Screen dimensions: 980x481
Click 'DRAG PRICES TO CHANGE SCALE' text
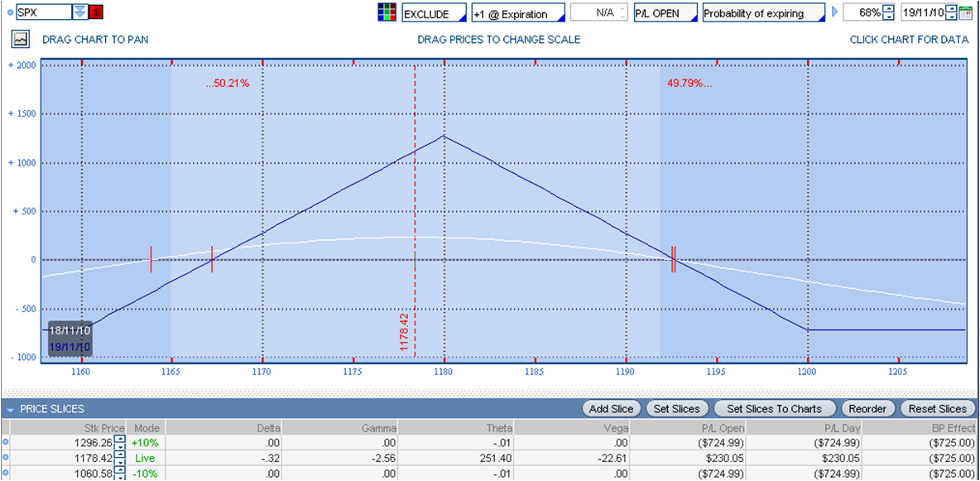click(x=499, y=40)
